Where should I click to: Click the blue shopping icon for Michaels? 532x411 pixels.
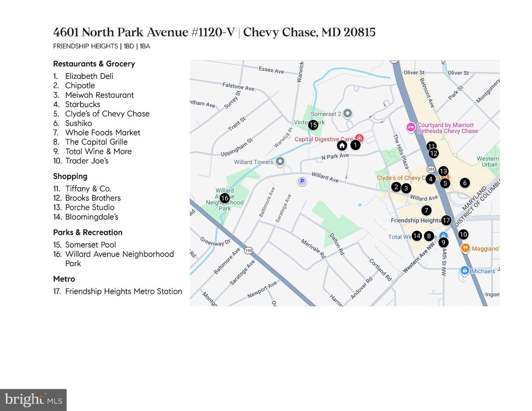(x=465, y=271)
